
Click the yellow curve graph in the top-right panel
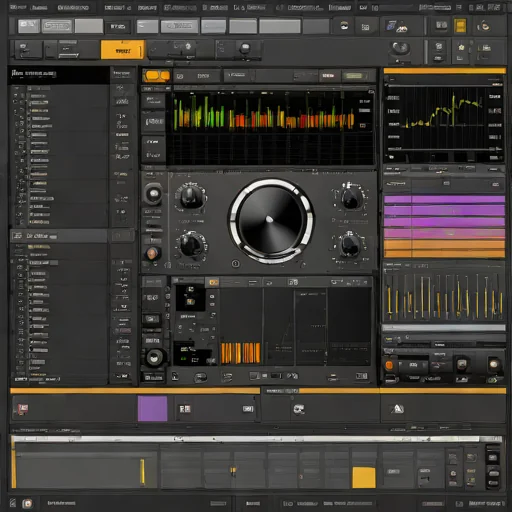(444, 118)
